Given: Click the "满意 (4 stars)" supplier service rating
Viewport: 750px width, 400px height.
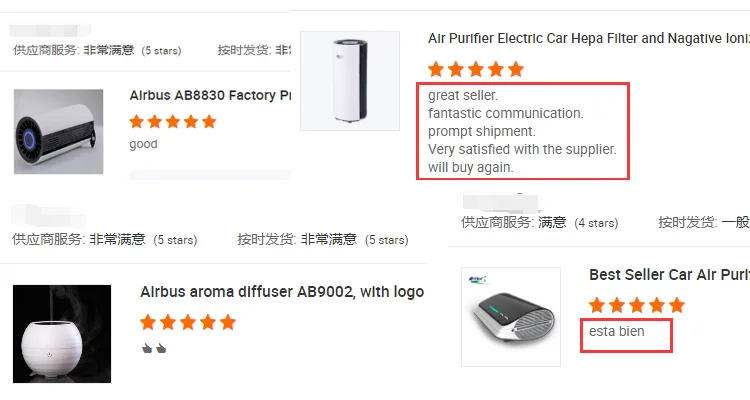Looking at the screenshot, I should pos(580,222).
